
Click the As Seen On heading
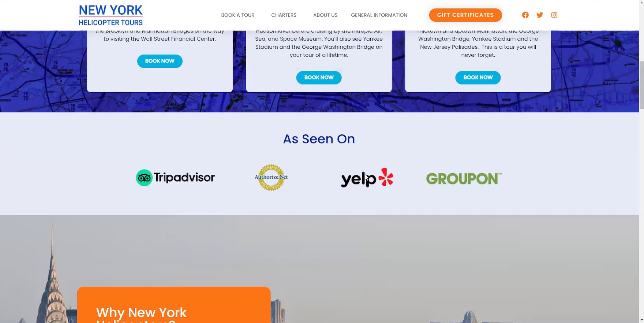[x=319, y=139]
